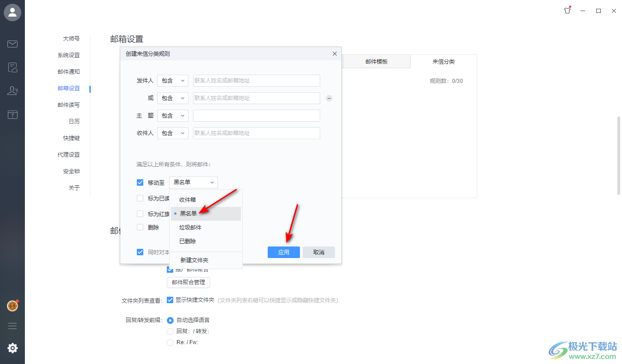Click the settings page vertical scrollbar
The image size is (622, 364).
pos(619,156)
